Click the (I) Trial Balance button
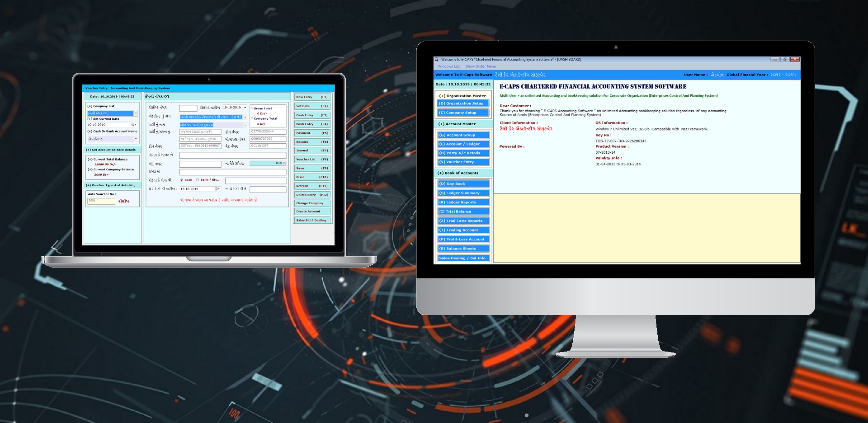 [x=463, y=211]
